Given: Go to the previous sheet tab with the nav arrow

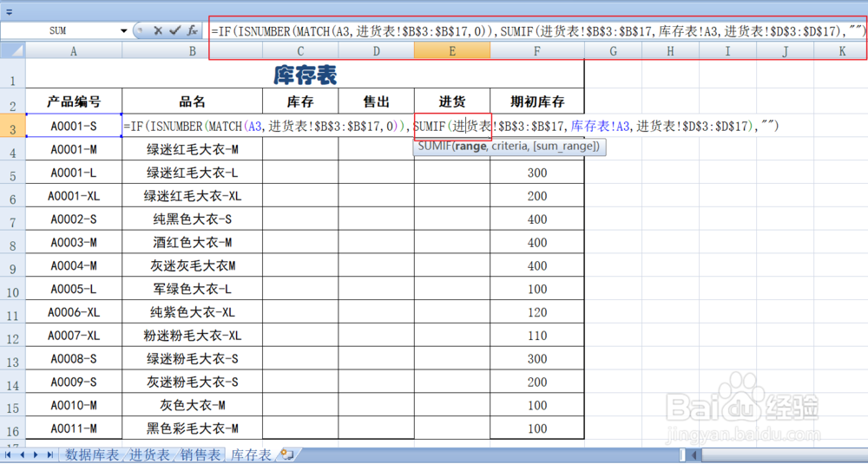Looking at the screenshot, I should (23, 454).
